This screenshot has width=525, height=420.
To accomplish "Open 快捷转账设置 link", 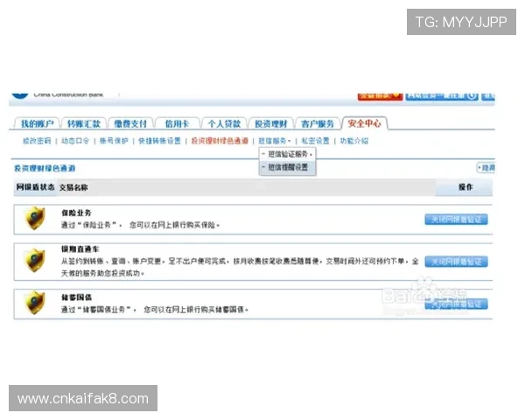I will click(x=159, y=141).
